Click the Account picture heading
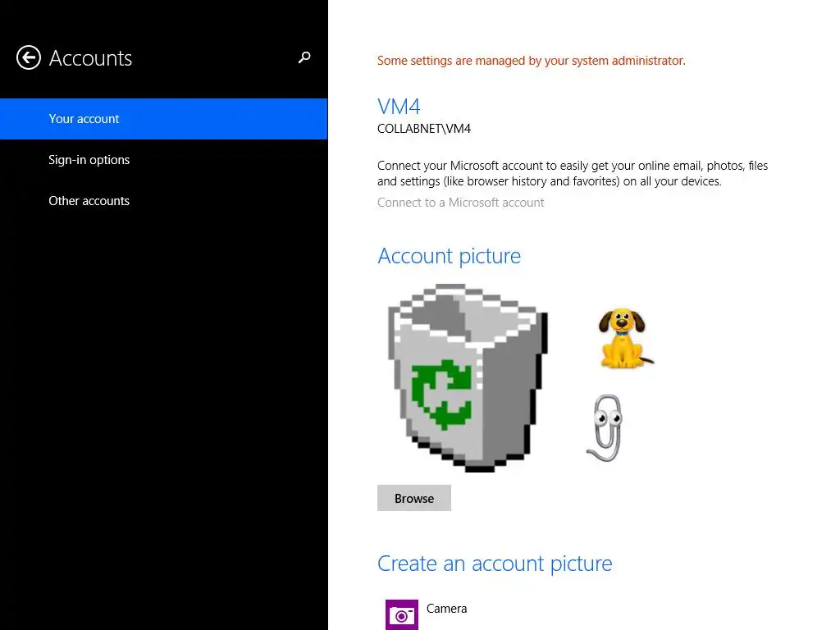This screenshot has width=840, height=630. (x=449, y=256)
